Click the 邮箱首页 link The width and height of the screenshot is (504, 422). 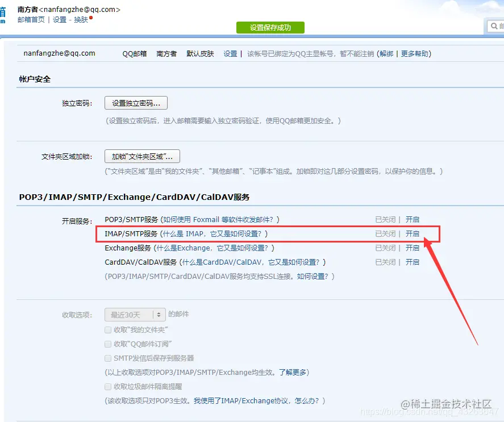(31, 19)
